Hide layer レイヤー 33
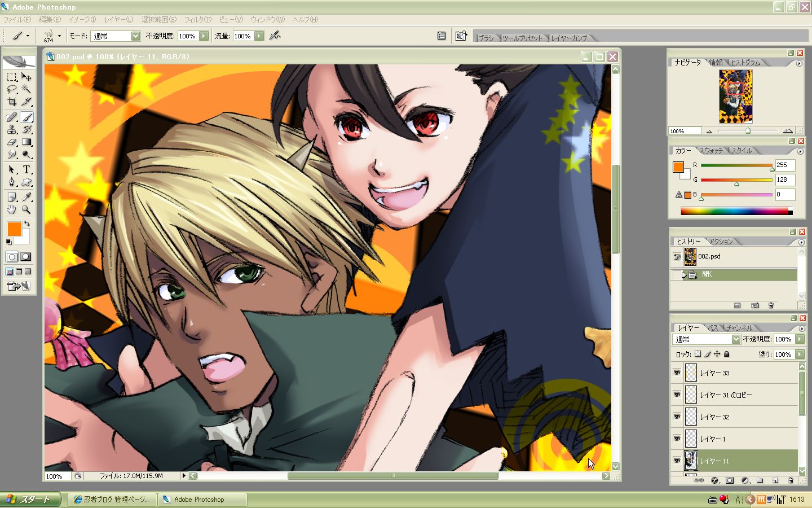Image resolution: width=812 pixels, height=508 pixels. point(677,373)
